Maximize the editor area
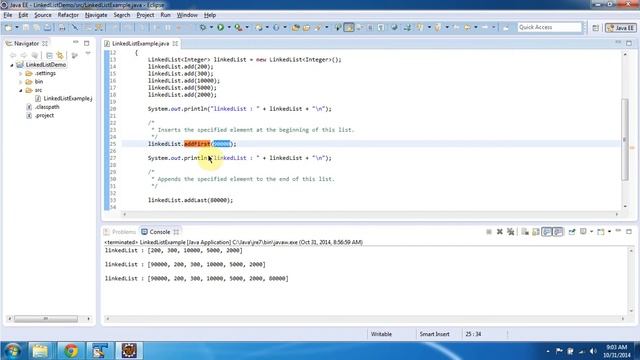This screenshot has width=640, height=360. click(629, 43)
